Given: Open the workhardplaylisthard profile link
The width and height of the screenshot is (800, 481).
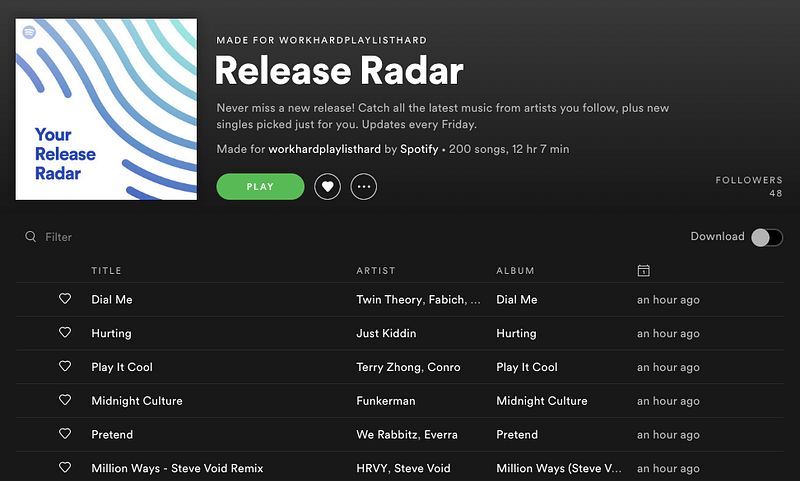Looking at the screenshot, I should (324, 149).
